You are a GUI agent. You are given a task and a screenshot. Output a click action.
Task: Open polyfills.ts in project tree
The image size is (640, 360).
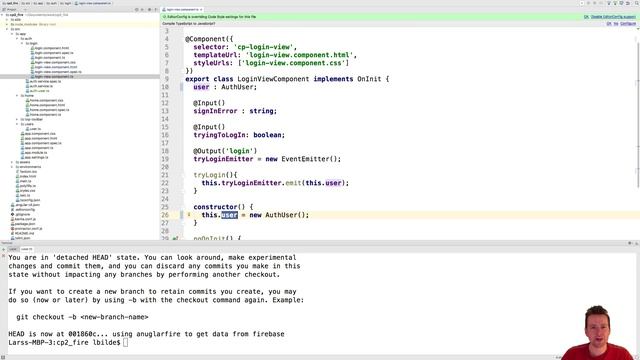point(25,186)
